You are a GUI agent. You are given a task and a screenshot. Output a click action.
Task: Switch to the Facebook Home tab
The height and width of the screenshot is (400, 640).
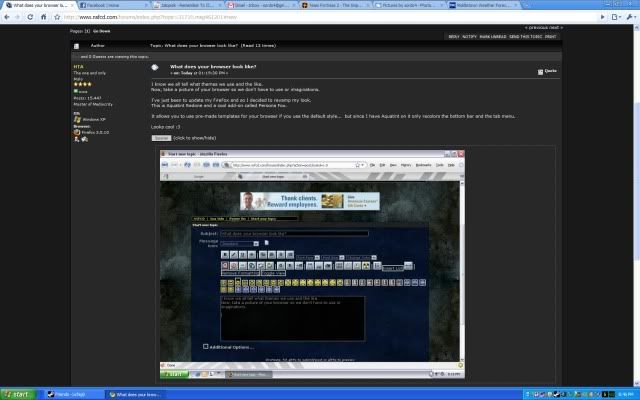pos(112,5)
